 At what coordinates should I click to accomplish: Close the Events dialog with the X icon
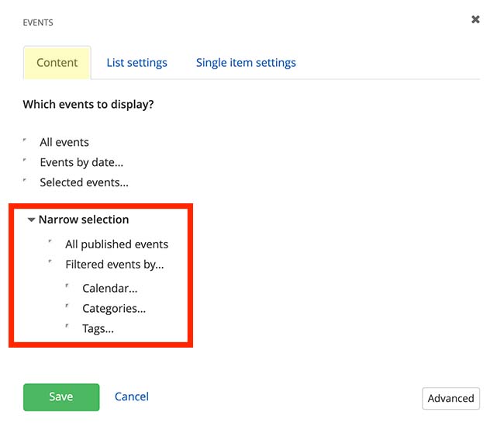coord(475,19)
